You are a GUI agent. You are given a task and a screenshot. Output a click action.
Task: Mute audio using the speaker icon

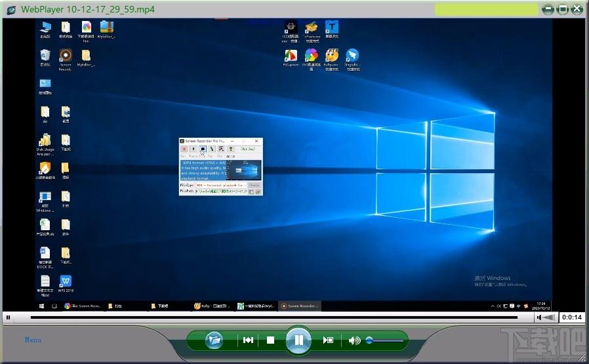tap(354, 340)
